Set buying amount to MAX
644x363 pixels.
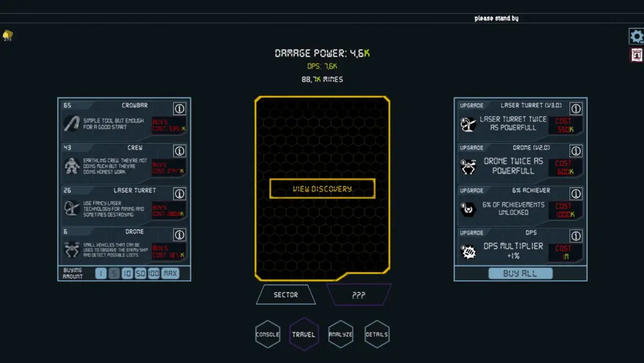point(171,273)
